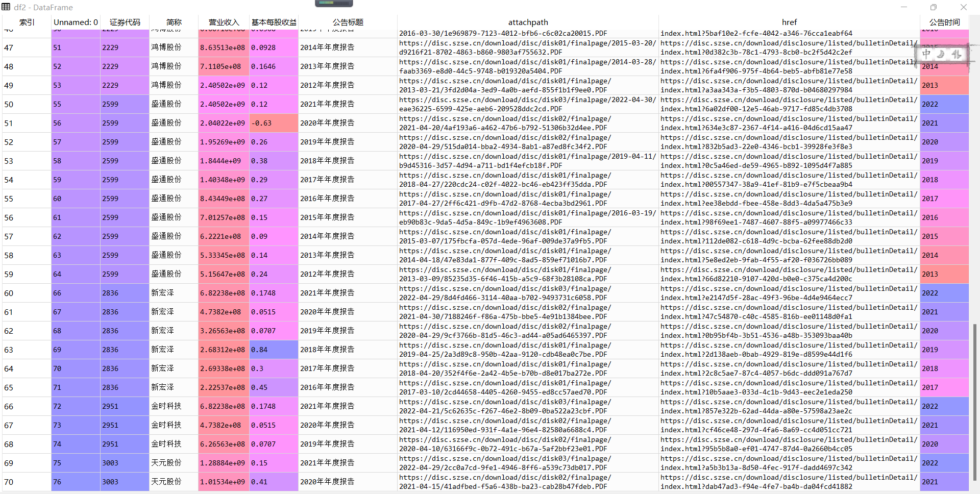Click the Unnamed: 0 value 66 in row 60

[x=76, y=293]
